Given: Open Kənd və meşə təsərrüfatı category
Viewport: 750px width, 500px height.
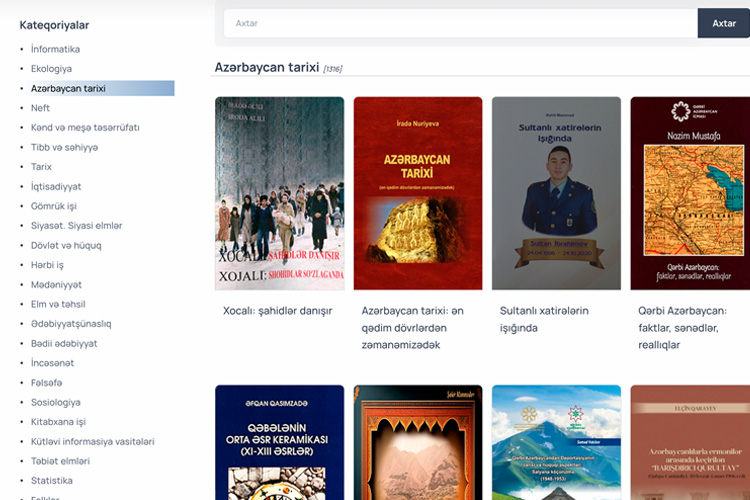Looking at the screenshot, I should [85, 128].
